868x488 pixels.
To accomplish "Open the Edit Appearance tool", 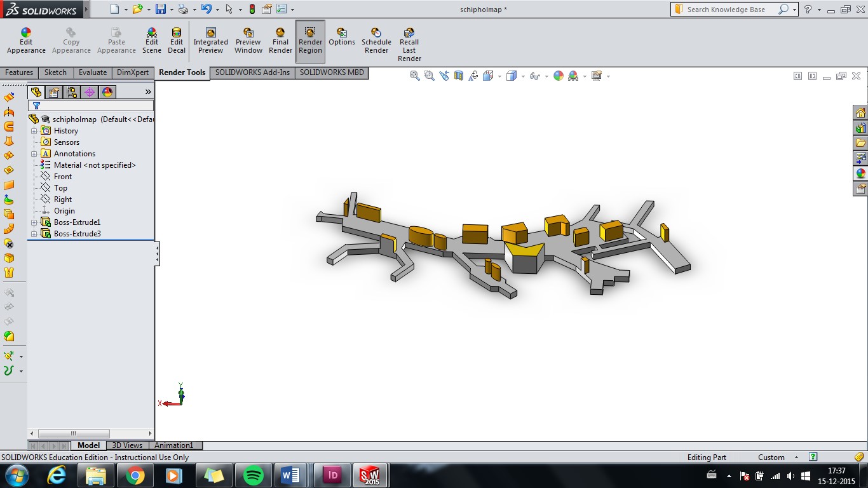I will [x=26, y=41].
